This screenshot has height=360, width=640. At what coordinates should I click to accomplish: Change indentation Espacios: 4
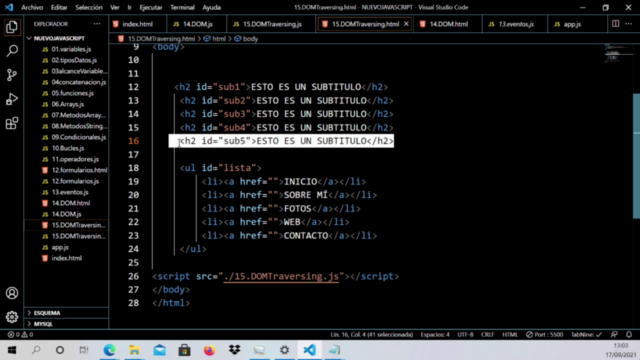tap(435, 335)
